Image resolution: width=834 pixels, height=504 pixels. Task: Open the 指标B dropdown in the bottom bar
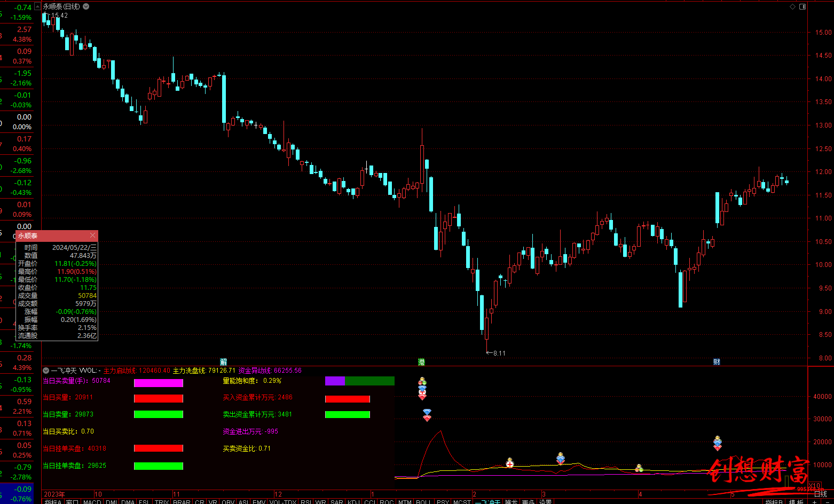[x=774, y=502]
